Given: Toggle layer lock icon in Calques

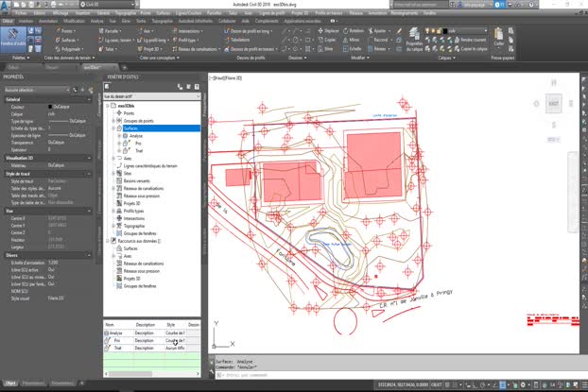Looking at the screenshot, I should click(x=440, y=31).
